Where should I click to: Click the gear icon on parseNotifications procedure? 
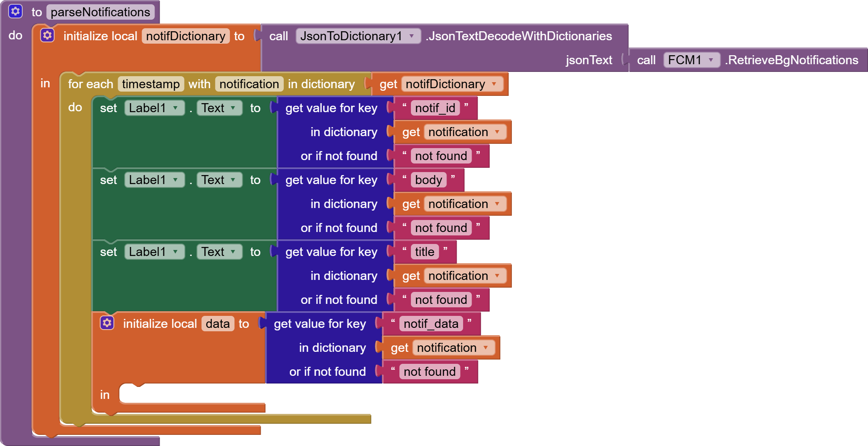click(15, 12)
